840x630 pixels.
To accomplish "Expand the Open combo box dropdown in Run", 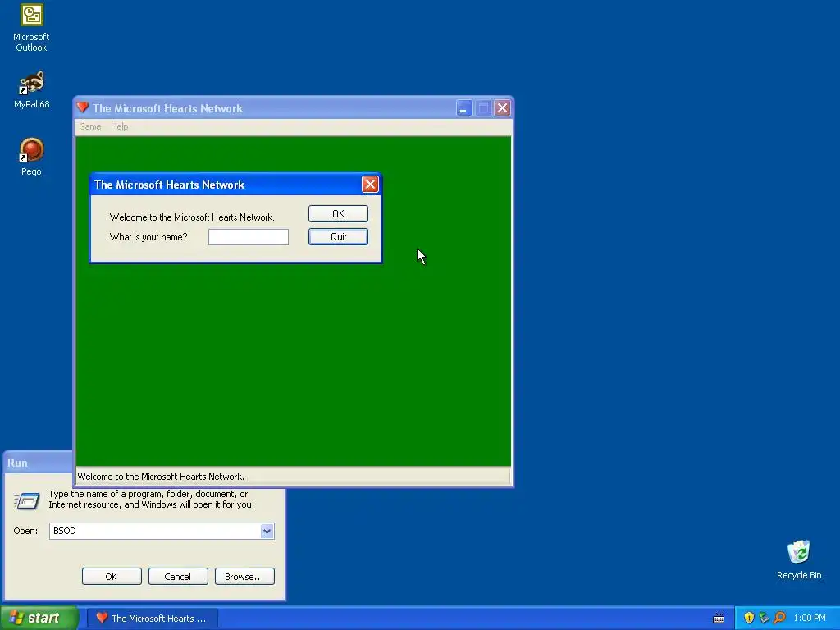I will pyautogui.click(x=267, y=531).
